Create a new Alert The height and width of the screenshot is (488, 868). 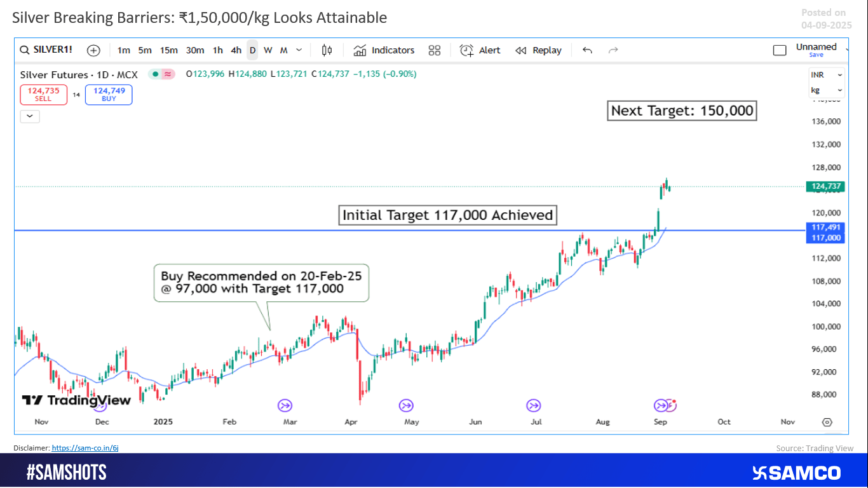click(x=480, y=50)
